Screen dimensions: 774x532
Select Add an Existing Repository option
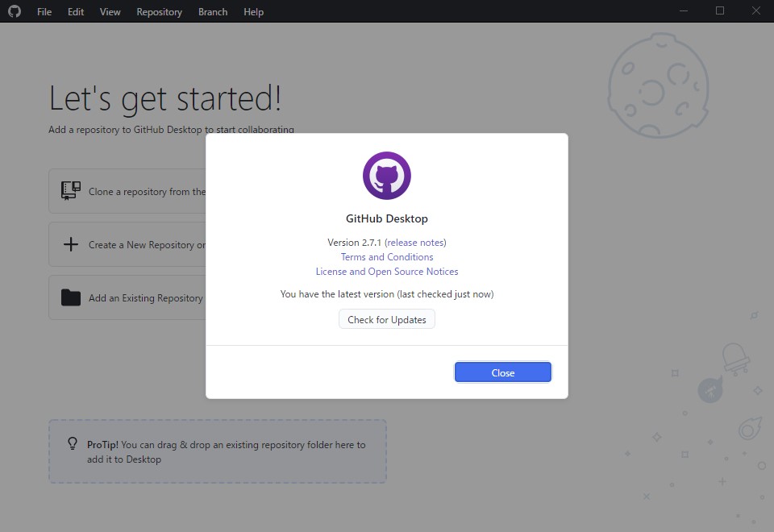click(x=145, y=297)
